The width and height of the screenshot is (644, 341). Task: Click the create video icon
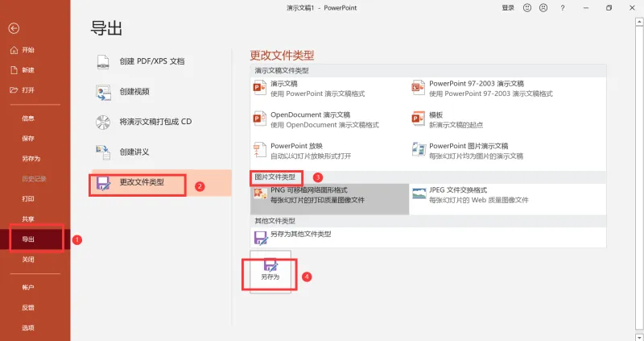[x=103, y=92]
